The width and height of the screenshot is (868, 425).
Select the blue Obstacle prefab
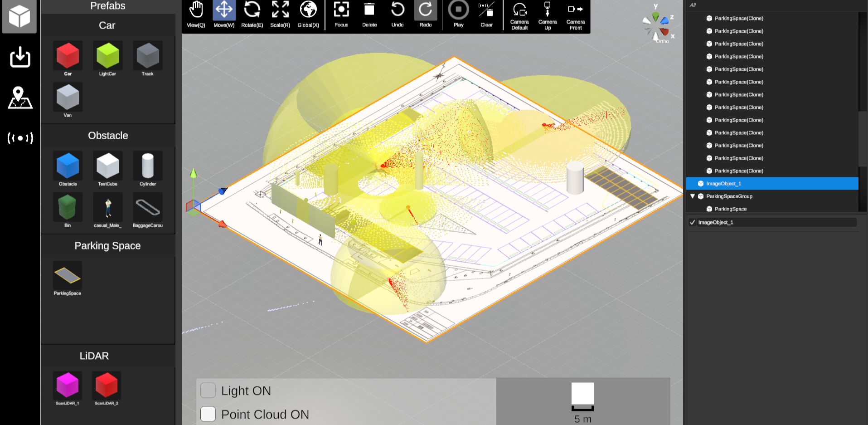coord(68,166)
